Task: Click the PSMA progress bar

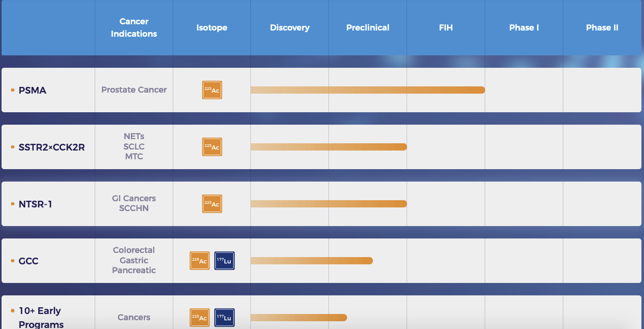Action: [x=367, y=90]
